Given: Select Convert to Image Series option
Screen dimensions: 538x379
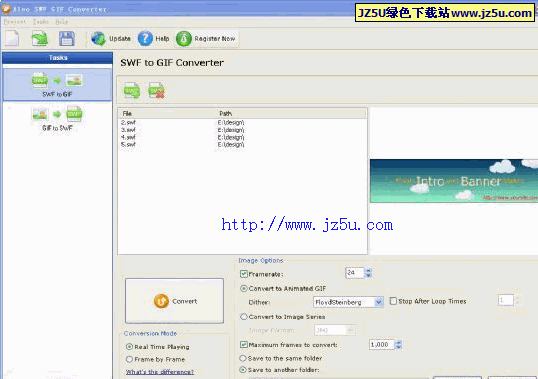Looking at the screenshot, I should [x=244, y=317].
